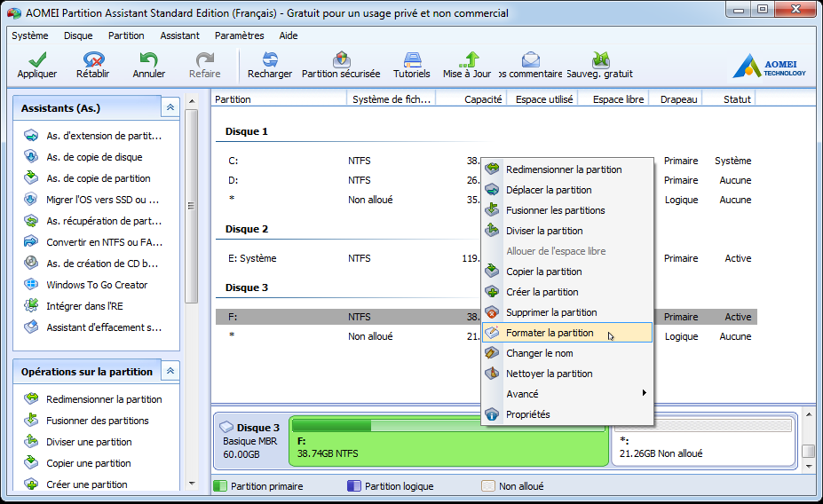Image resolution: width=823 pixels, height=504 pixels.
Task: Choose Supprimer la partition in context menu
Action: pyautogui.click(x=567, y=312)
